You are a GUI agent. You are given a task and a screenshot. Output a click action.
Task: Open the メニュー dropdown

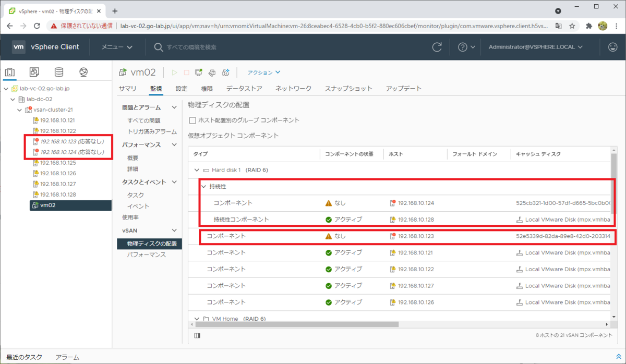(117, 47)
